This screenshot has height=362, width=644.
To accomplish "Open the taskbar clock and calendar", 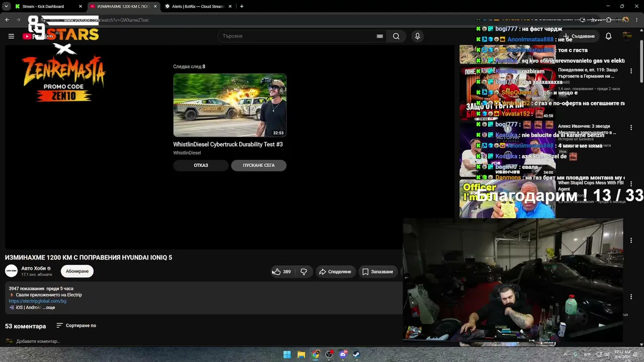I will point(622,354).
